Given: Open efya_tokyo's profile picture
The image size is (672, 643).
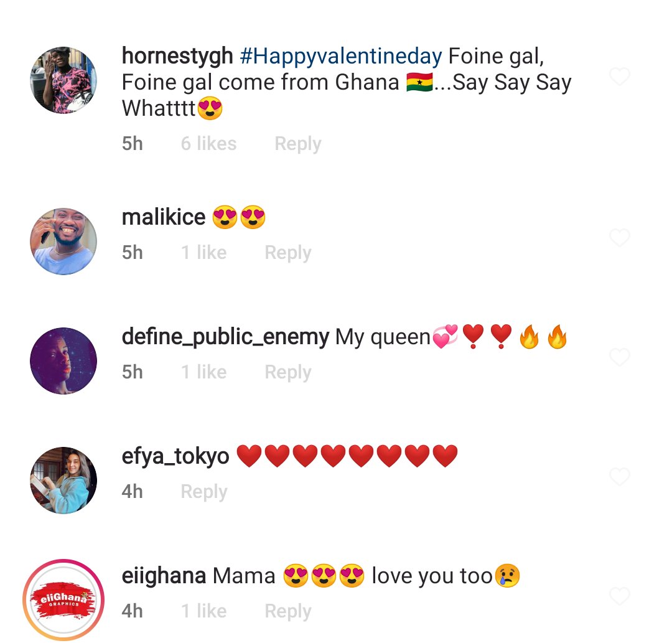Looking at the screenshot, I should 63,481.
